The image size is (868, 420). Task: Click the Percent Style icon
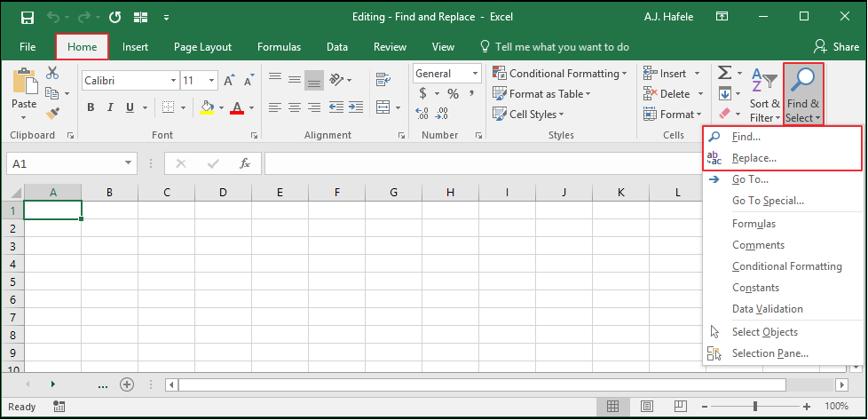click(453, 94)
